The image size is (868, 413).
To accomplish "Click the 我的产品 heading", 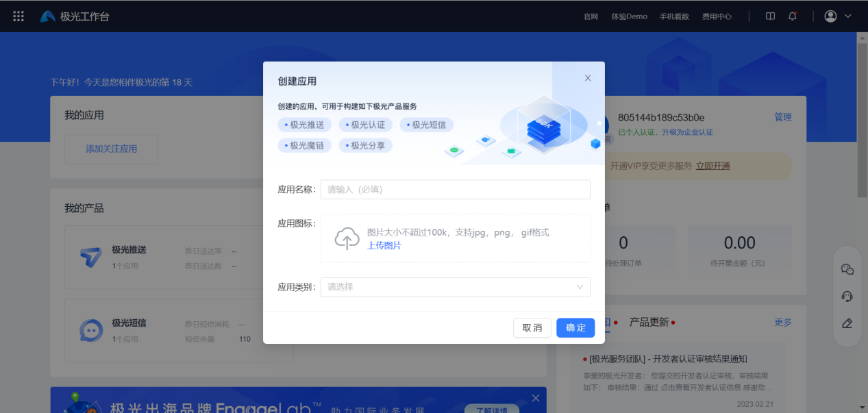I will click(x=84, y=208).
